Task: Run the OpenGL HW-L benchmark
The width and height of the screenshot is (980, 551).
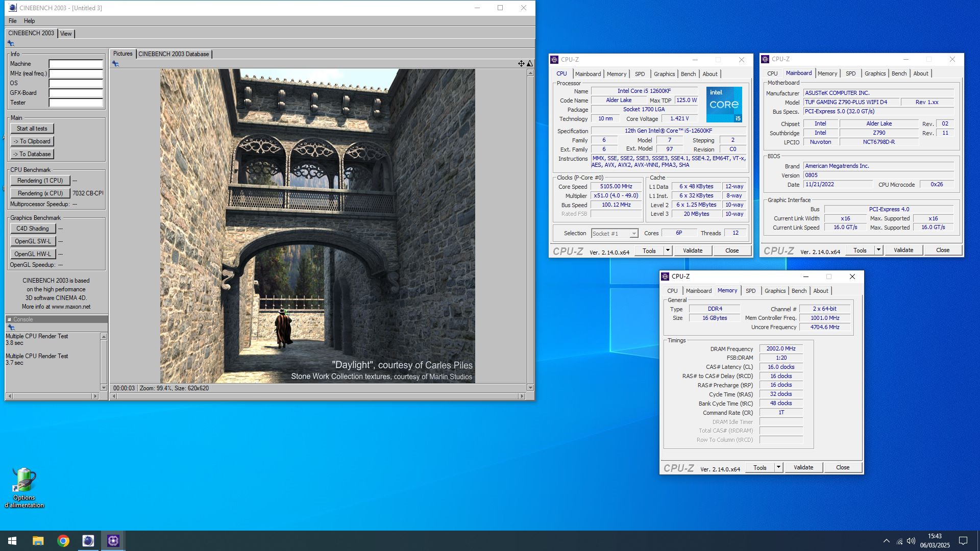Action: pos(33,254)
